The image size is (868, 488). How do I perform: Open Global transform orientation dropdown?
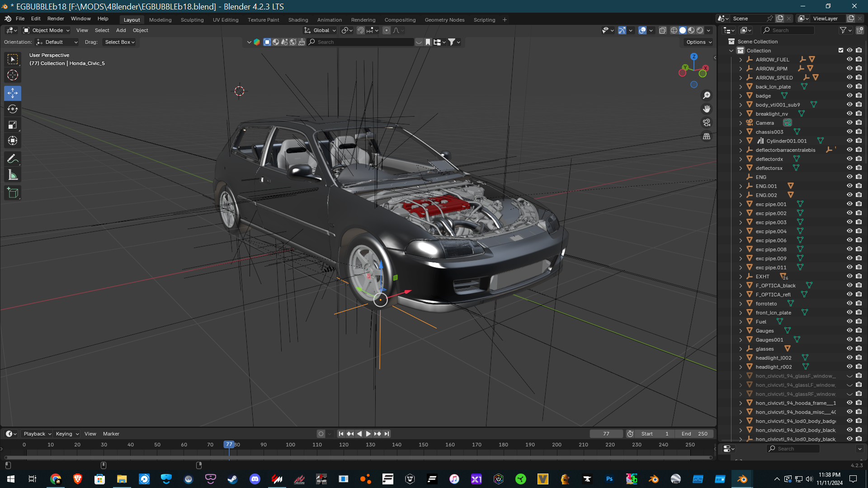[x=320, y=30]
